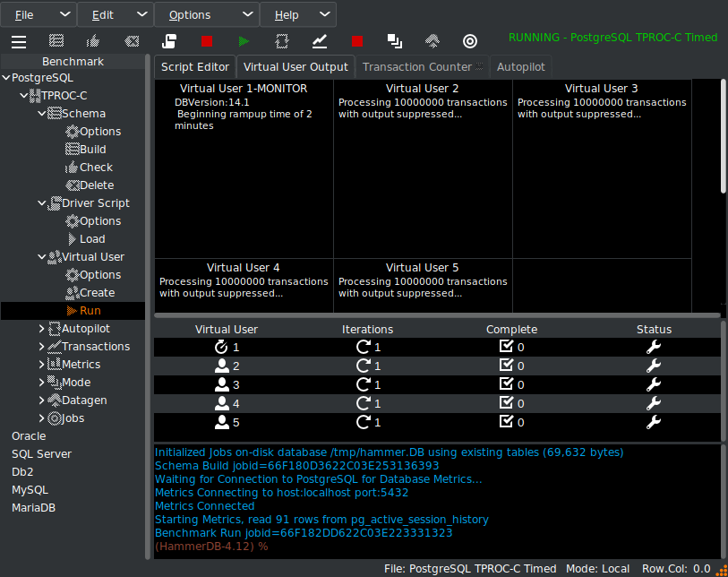The image size is (728, 577).
Task: Select MariaDB in the Benchmark tree
Action: (x=33, y=508)
